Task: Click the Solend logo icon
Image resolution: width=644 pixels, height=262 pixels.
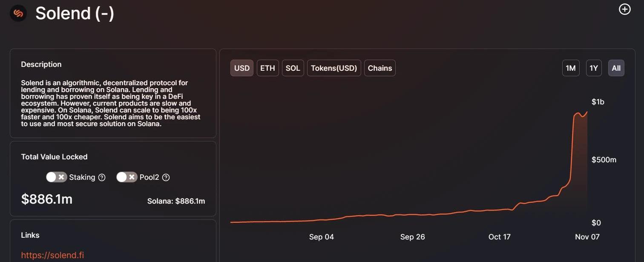Action: click(18, 14)
